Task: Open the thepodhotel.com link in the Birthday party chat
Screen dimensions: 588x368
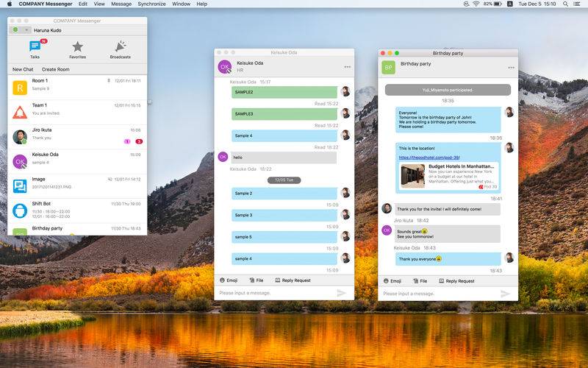Action: [429, 158]
